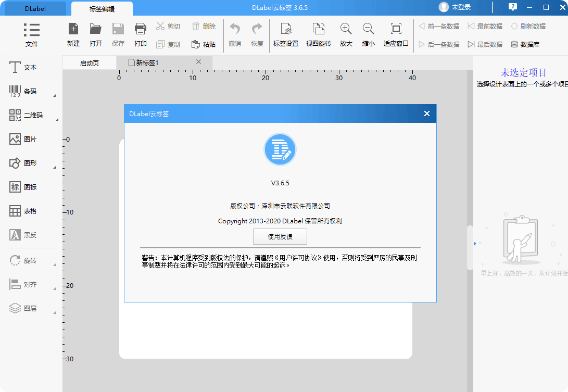Switch to the 标签编辑 tab

[x=102, y=9]
